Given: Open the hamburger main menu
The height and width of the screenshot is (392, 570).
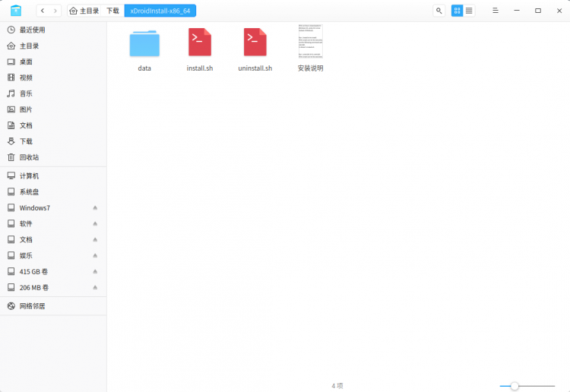Looking at the screenshot, I should pos(495,11).
